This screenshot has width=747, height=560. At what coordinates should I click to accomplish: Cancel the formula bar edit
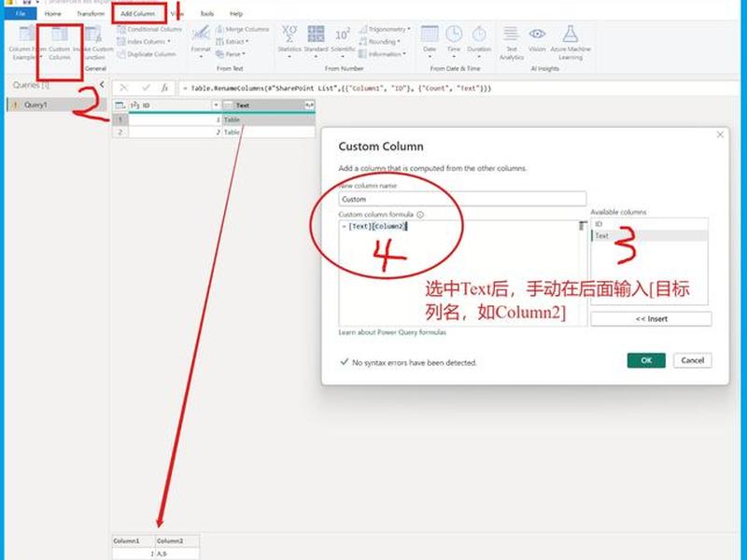pos(124,88)
